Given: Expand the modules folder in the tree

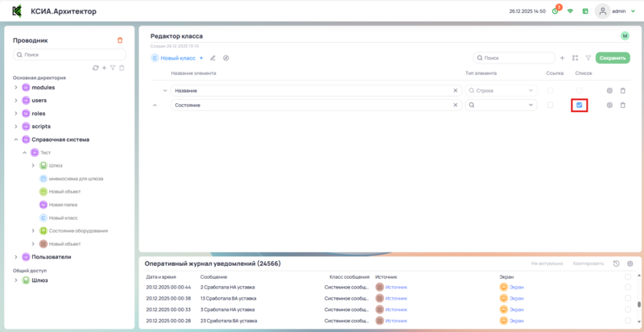Looking at the screenshot, I should pos(16,87).
